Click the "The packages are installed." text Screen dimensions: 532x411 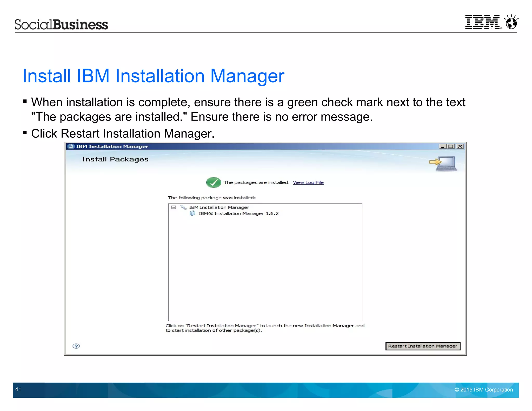click(257, 182)
